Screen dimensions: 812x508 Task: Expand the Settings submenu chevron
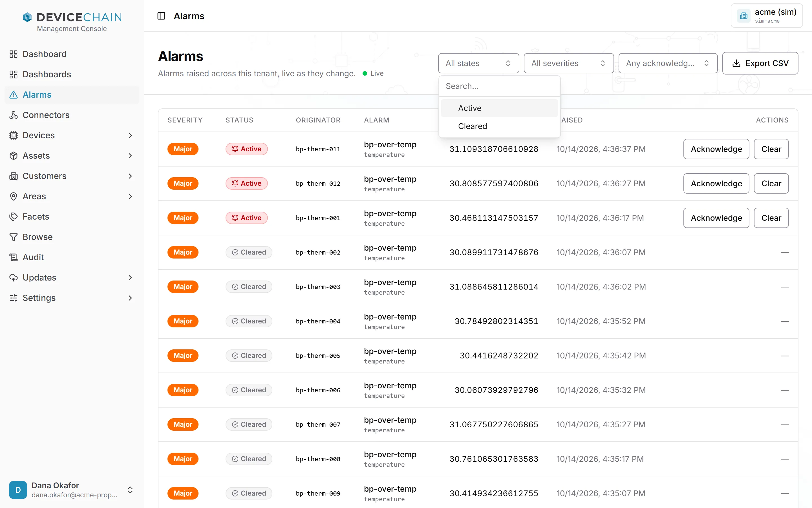tap(130, 298)
